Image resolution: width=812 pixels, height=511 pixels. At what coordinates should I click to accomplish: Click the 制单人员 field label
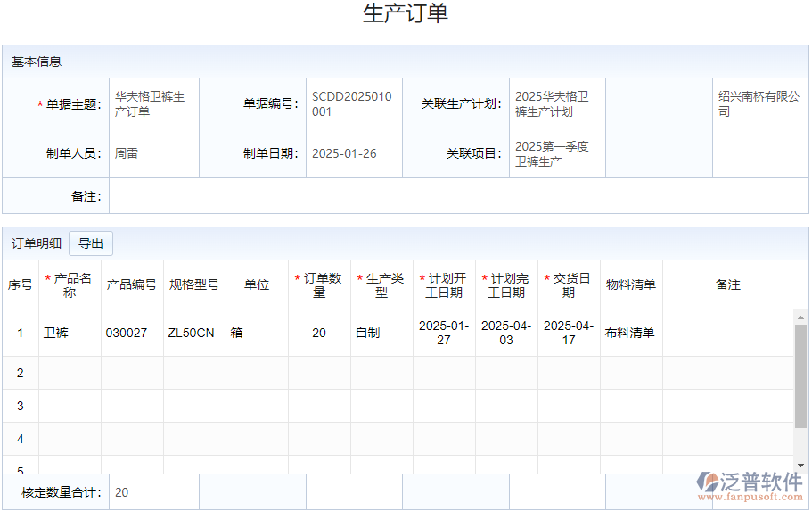(x=74, y=153)
